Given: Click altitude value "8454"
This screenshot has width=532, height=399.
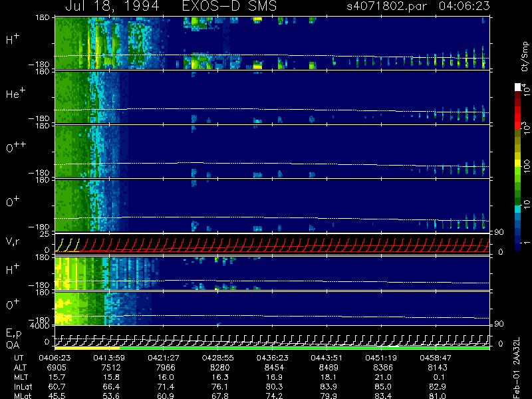Looking at the screenshot, I should click(x=275, y=368).
